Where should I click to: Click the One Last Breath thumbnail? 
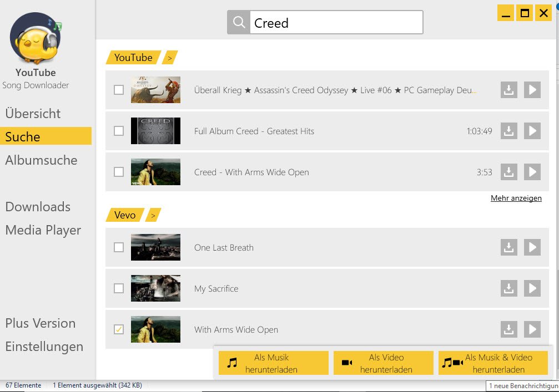pos(155,247)
